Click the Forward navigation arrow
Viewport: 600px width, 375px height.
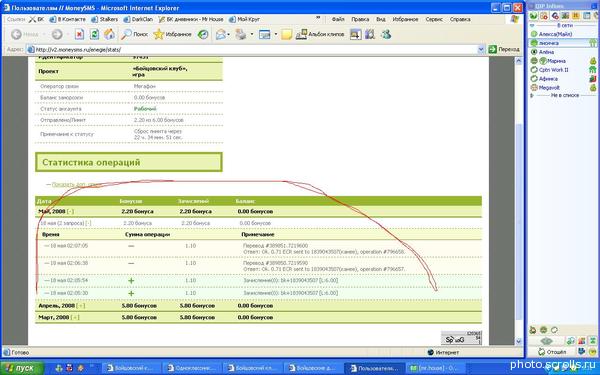pyautogui.click(x=57, y=34)
